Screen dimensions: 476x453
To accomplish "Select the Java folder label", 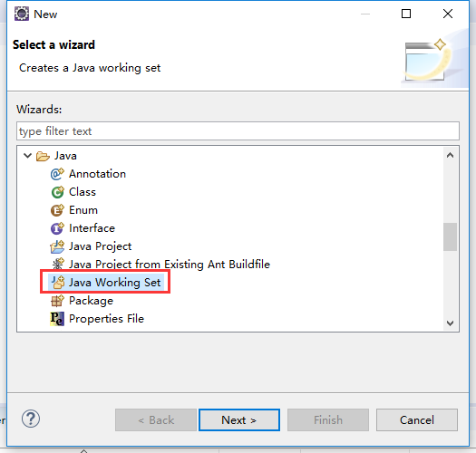I will pos(65,156).
